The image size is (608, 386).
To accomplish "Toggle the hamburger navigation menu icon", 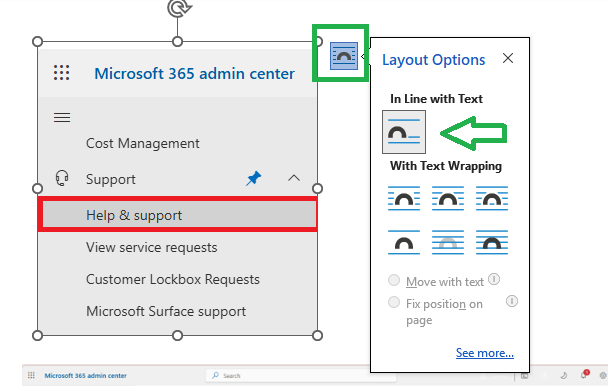I will pyautogui.click(x=62, y=117).
